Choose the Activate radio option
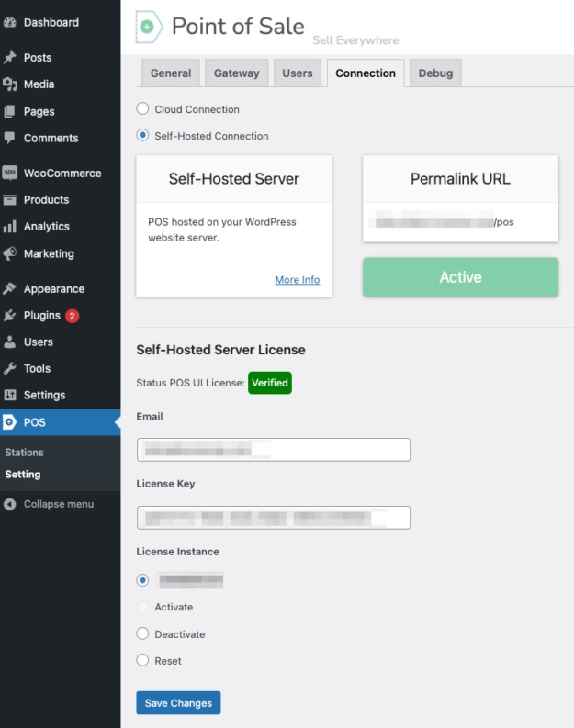 142,607
